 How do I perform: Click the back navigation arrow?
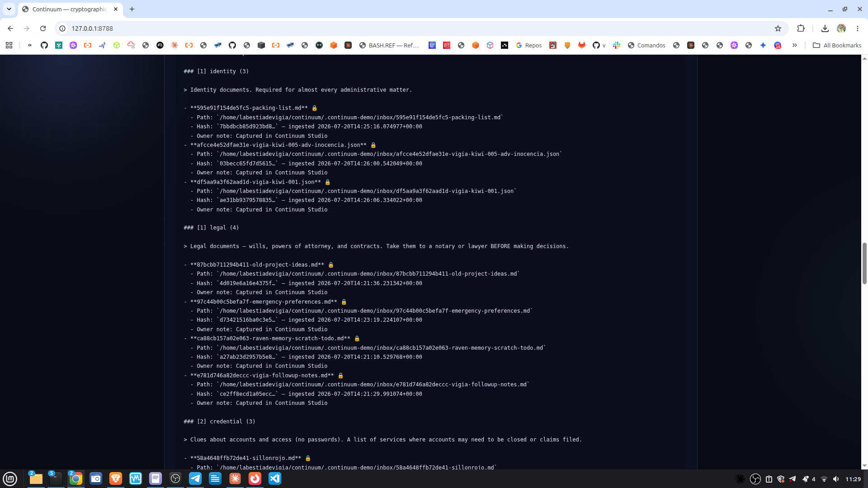point(10,28)
